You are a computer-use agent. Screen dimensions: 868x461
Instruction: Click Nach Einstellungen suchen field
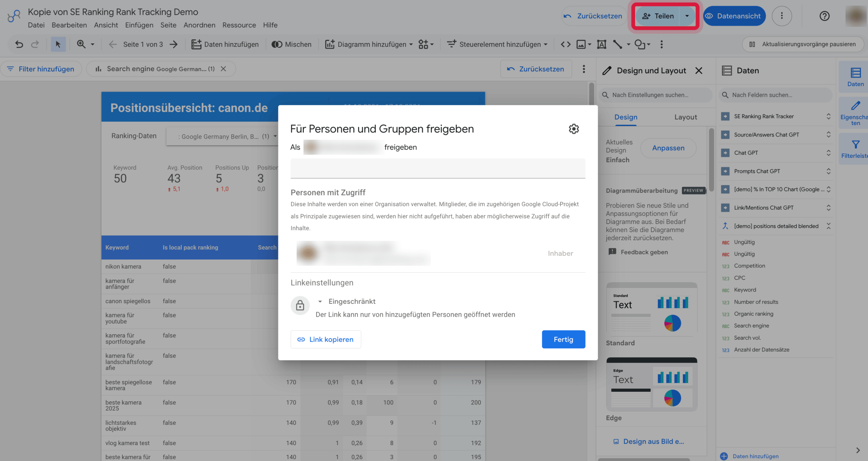point(655,95)
